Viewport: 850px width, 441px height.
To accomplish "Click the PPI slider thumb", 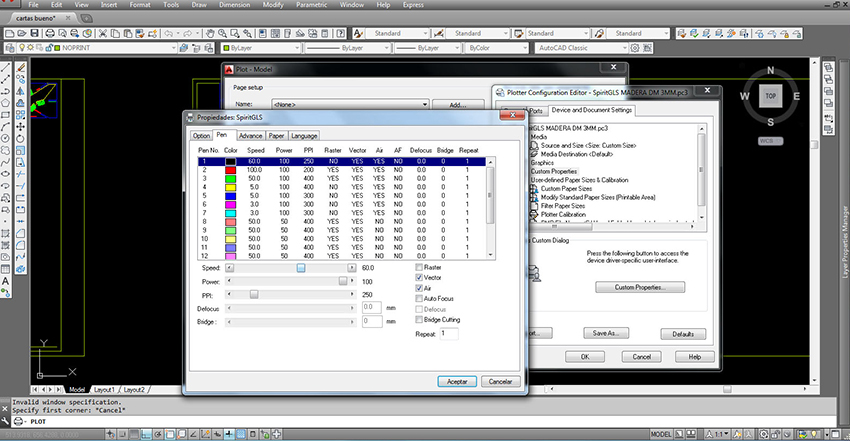I will click(x=254, y=295).
